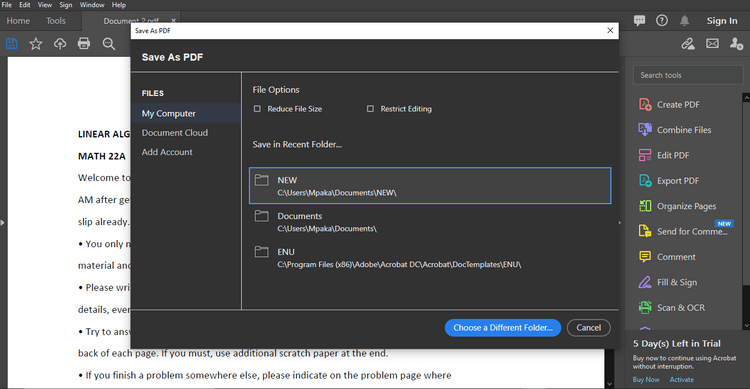Click the upload to cloud icon
The height and width of the screenshot is (389, 750).
(60, 44)
